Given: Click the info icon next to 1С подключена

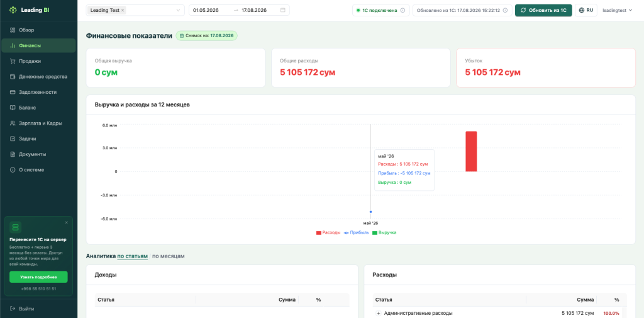Looking at the screenshot, I should tap(402, 10).
